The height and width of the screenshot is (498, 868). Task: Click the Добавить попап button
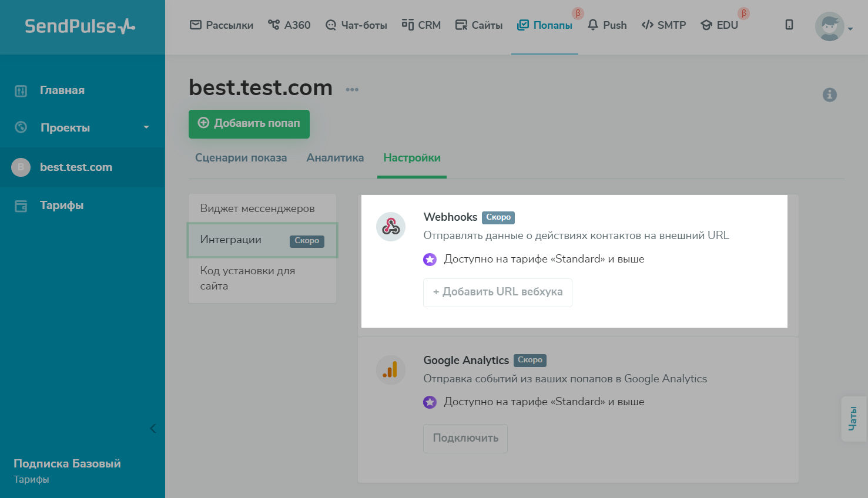point(249,124)
